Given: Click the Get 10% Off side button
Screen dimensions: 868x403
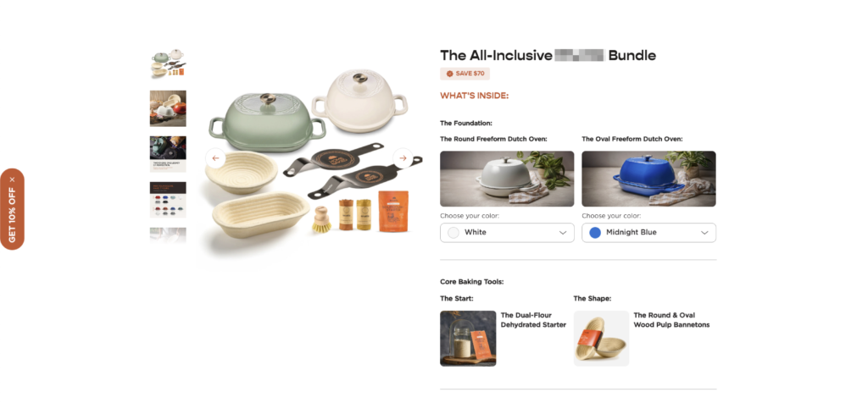Looking at the screenshot, I should pyautogui.click(x=12, y=214).
